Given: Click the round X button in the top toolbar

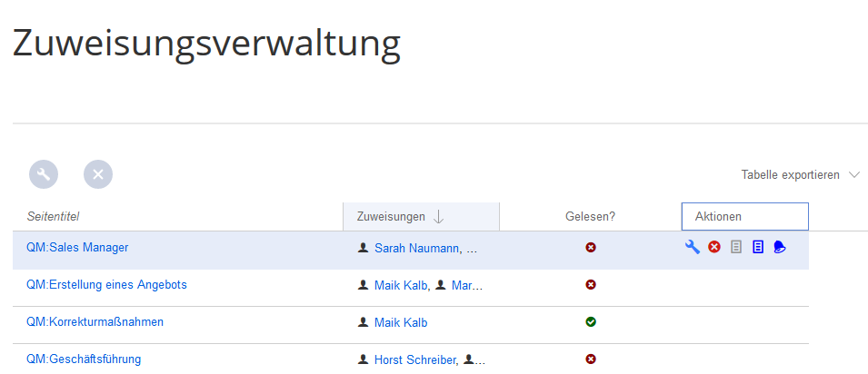Looking at the screenshot, I should (98, 174).
